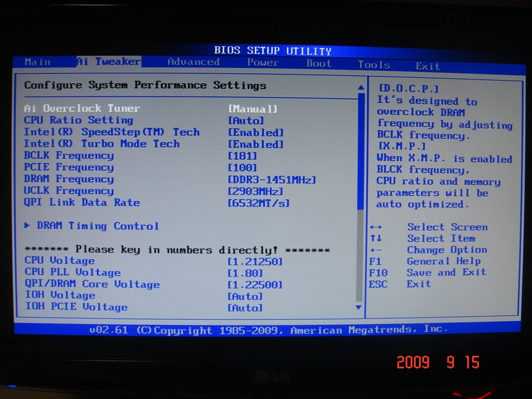532x399 pixels.
Task: Edit BCLK Frequency value [181]
Action: [x=243, y=156]
